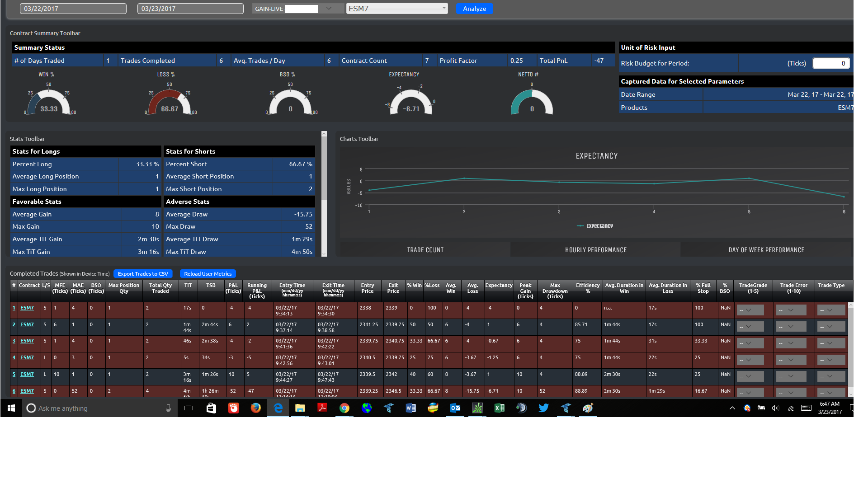
Task: Open TradeGrade dropdown for trade 4
Action: [x=750, y=360]
